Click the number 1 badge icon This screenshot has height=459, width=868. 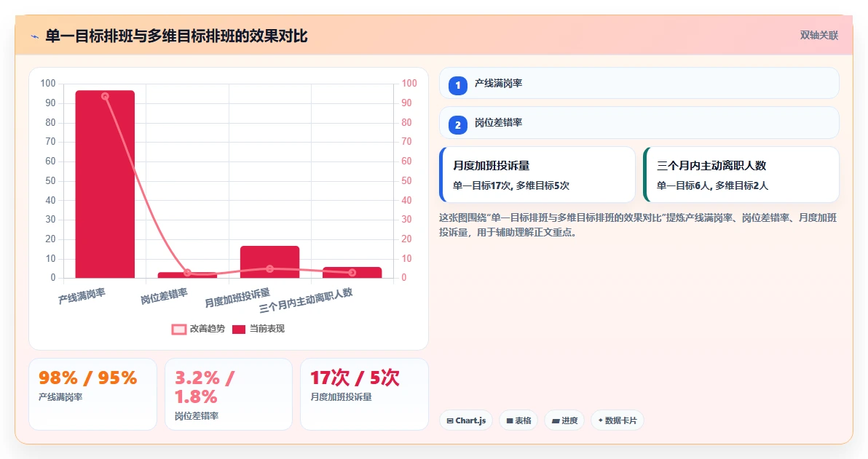(x=458, y=86)
